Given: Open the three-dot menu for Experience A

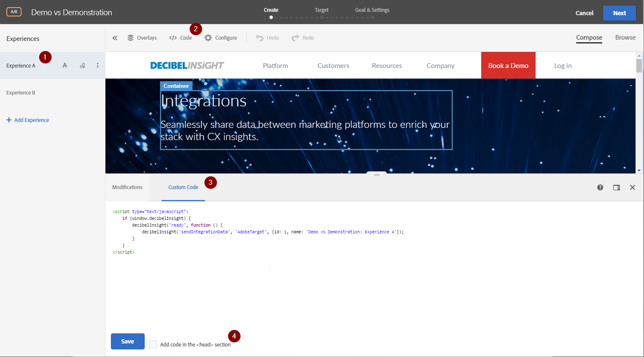Looking at the screenshot, I should (x=97, y=65).
